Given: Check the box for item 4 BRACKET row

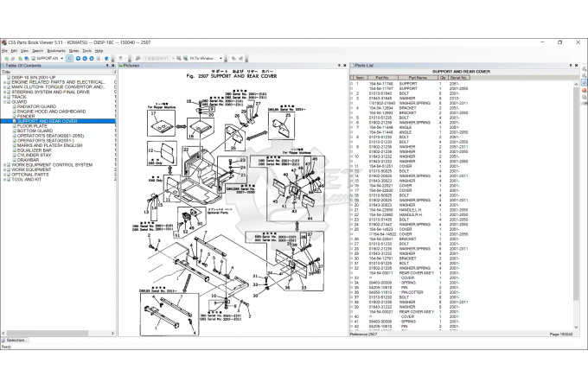Looking at the screenshot, I should (x=352, y=108).
